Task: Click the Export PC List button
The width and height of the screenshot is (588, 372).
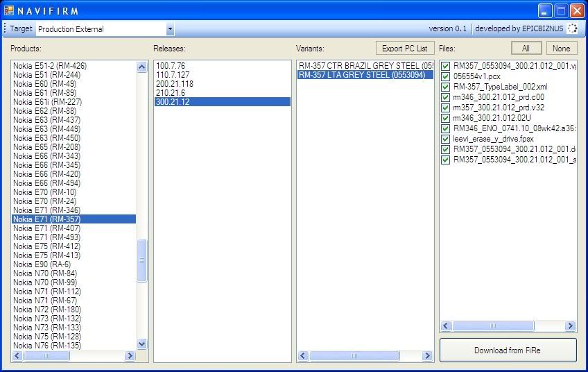Action: 405,49
